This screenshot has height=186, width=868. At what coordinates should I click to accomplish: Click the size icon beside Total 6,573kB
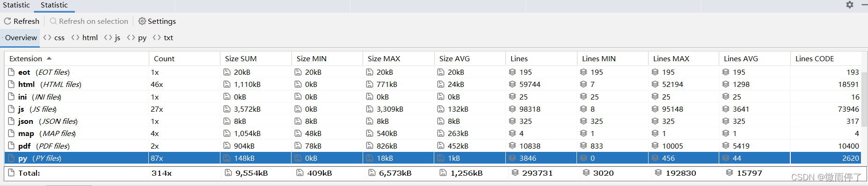point(372,173)
